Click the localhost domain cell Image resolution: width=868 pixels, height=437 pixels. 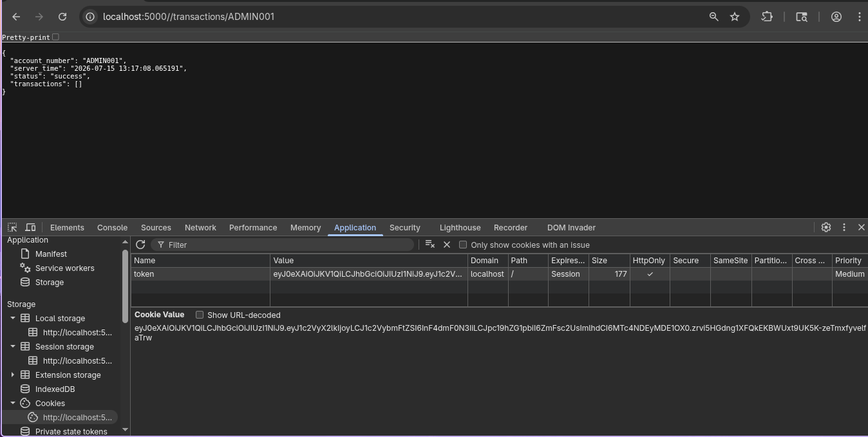(488, 274)
